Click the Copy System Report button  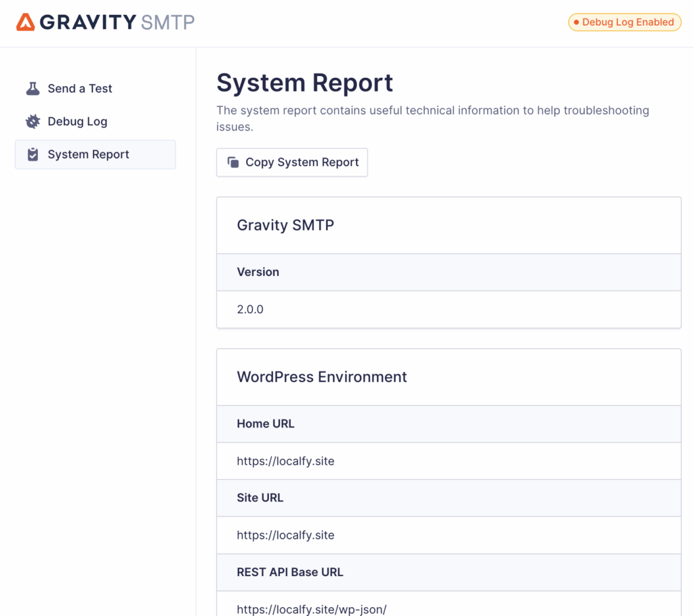tap(291, 162)
